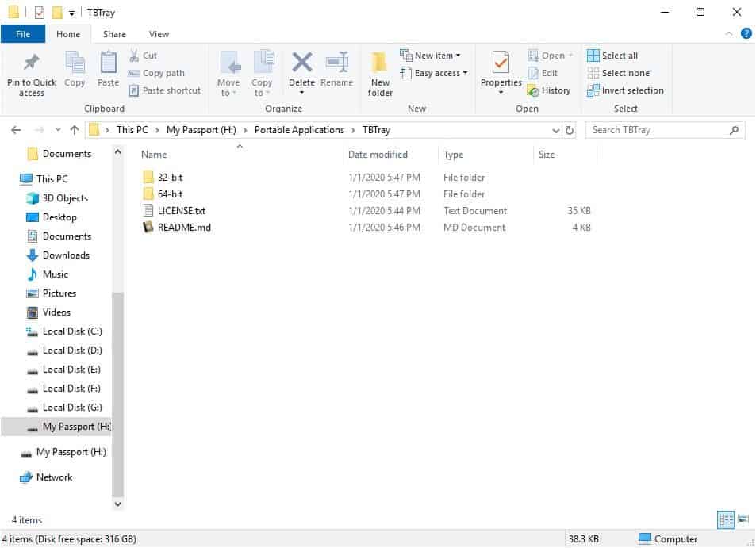Refresh the folder view
The height and width of the screenshot is (548, 756).
pos(570,129)
